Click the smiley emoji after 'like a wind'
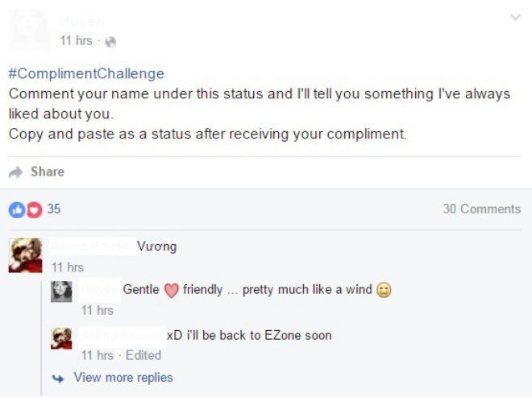532x397 pixels. (384, 290)
